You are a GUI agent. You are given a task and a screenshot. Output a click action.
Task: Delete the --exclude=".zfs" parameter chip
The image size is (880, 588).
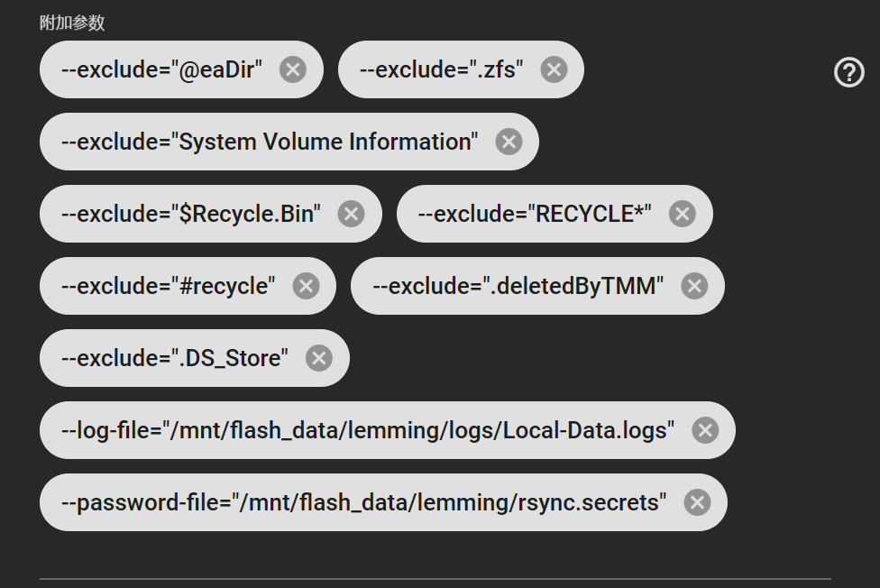click(x=554, y=69)
